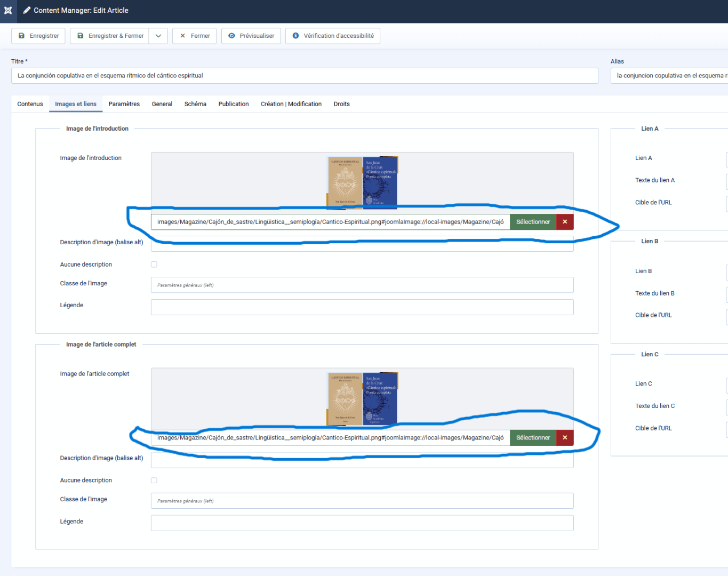Click the Joomla logo icon
This screenshot has width=728, height=576.
click(8, 11)
